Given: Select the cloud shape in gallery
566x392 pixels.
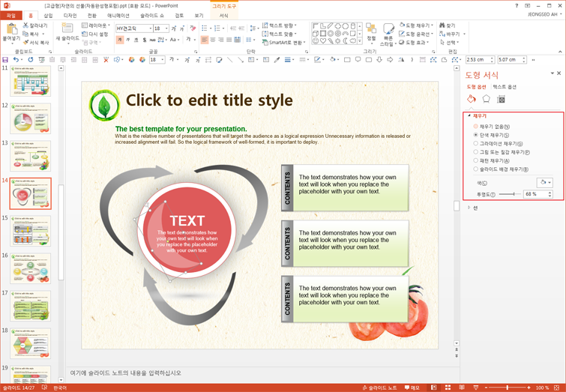Looking at the screenshot, I should pos(352,40).
